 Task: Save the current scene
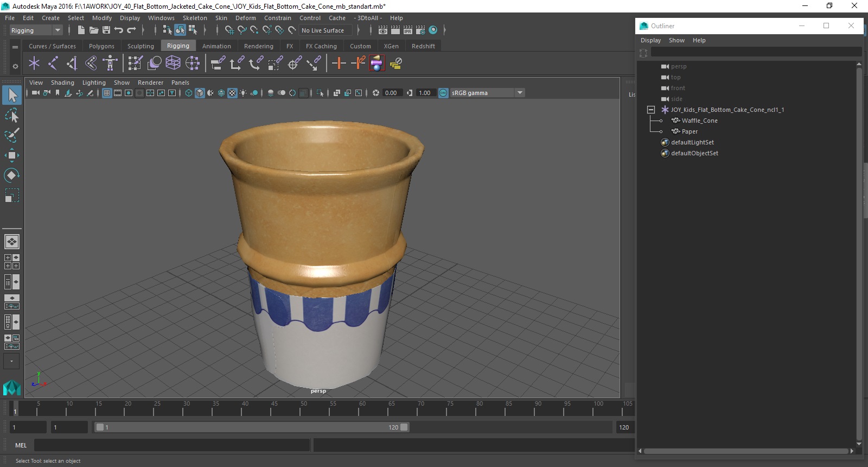106,30
